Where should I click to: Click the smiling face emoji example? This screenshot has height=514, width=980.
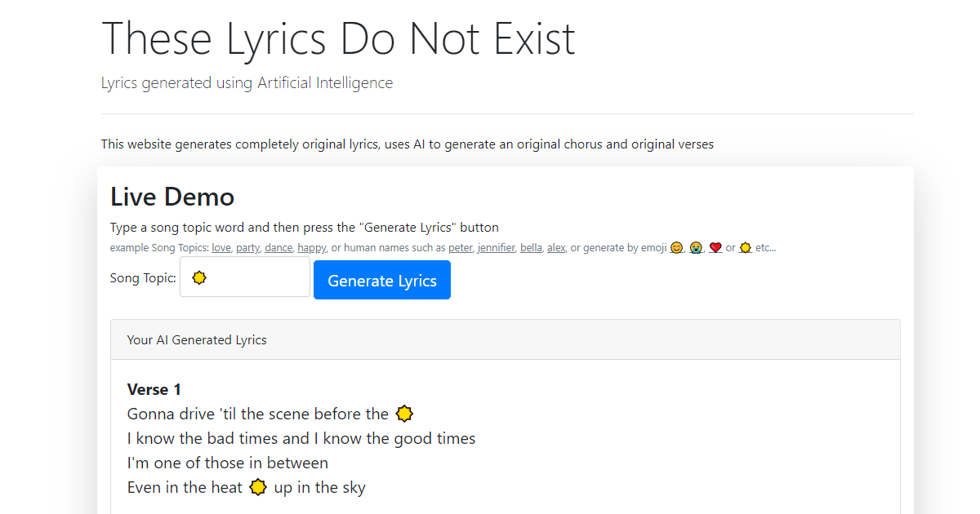(677, 247)
